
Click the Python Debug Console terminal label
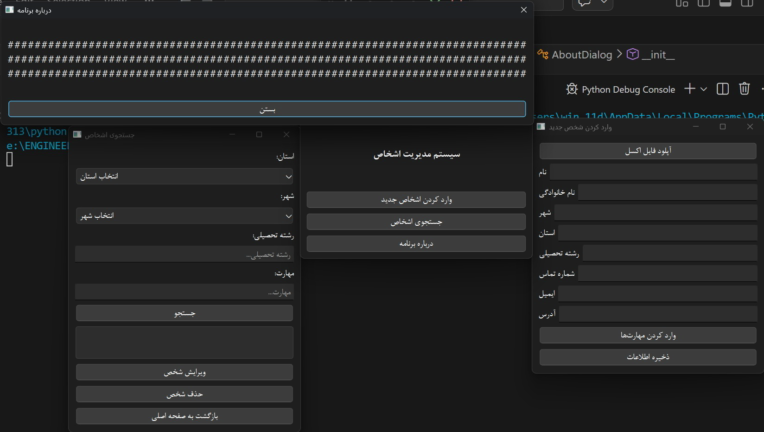pyautogui.click(x=628, y=90)
